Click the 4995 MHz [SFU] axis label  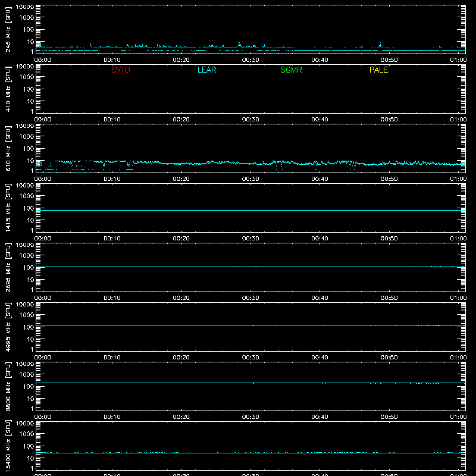(x=8, y=327)
